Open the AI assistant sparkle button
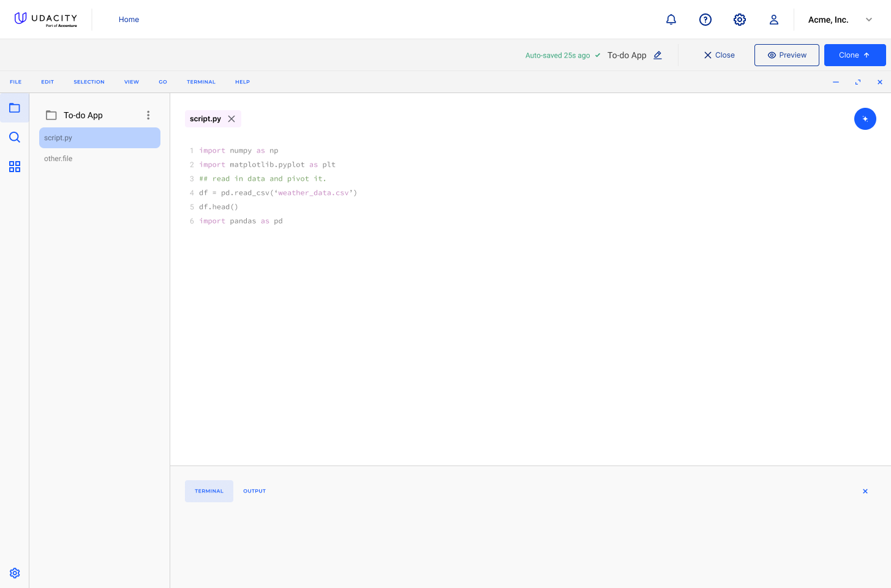The image size is (891, 588). [865, 119]
